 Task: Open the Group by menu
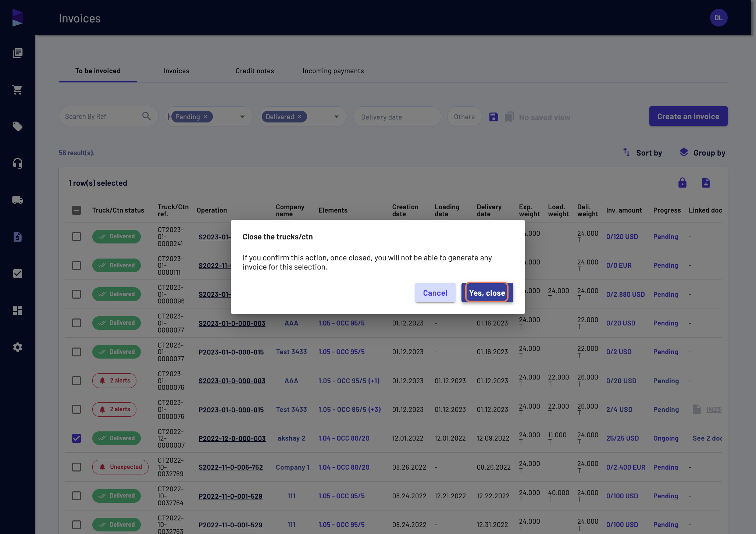(702, 153)
